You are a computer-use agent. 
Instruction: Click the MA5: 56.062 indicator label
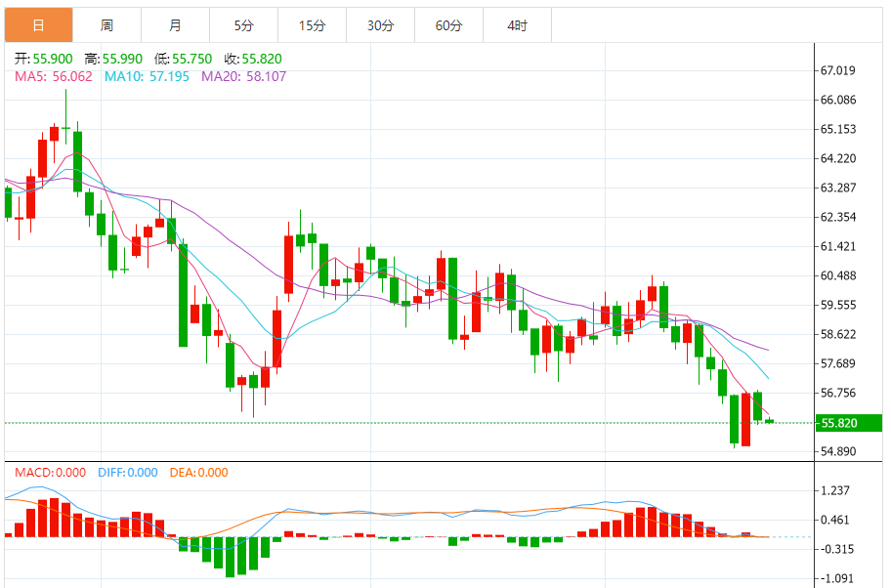coord(53,76)
